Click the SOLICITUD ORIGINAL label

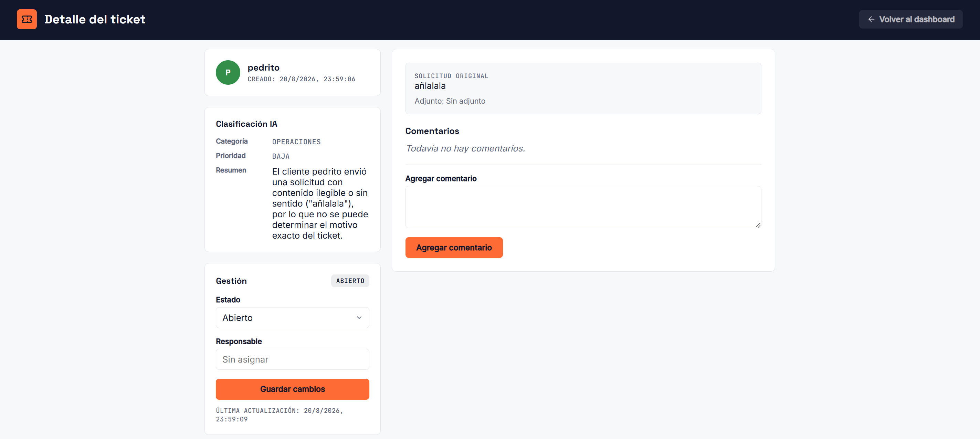tap(451, 76)
